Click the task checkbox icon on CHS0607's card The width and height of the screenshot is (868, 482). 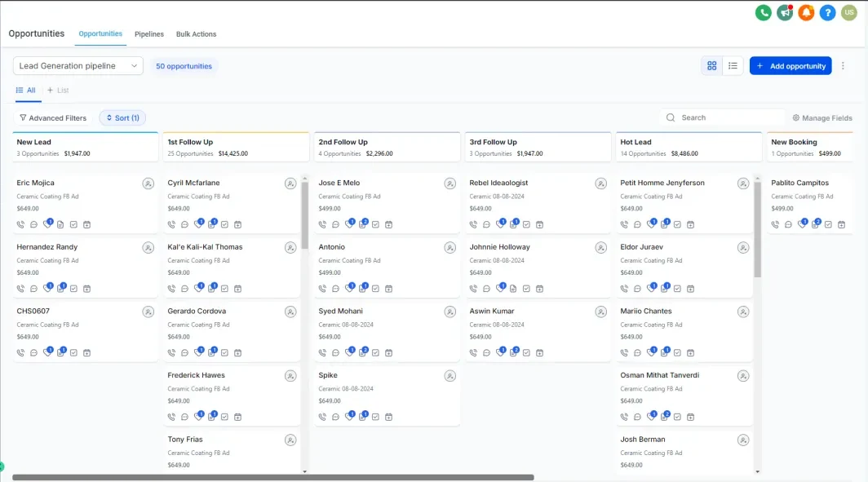tap(73, 353)
